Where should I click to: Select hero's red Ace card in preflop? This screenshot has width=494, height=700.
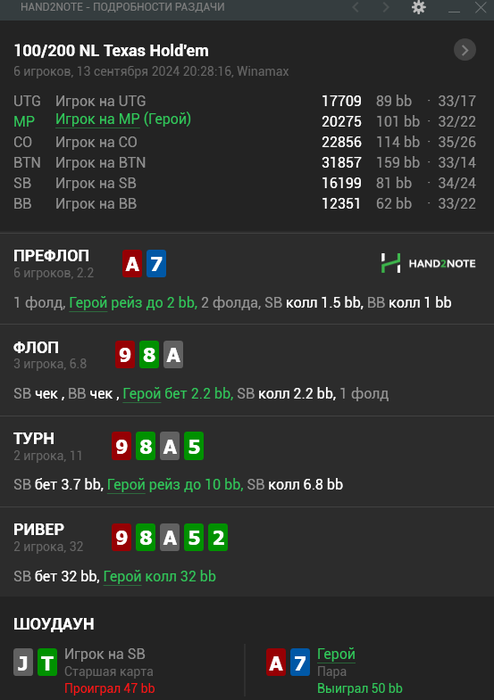point(132,263)
